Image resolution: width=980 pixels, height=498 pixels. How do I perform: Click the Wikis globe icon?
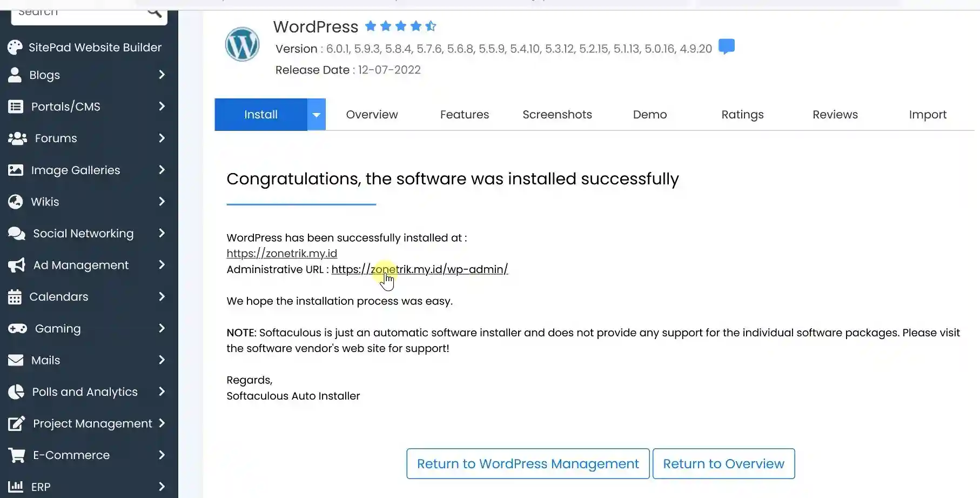tap(16, 202)
